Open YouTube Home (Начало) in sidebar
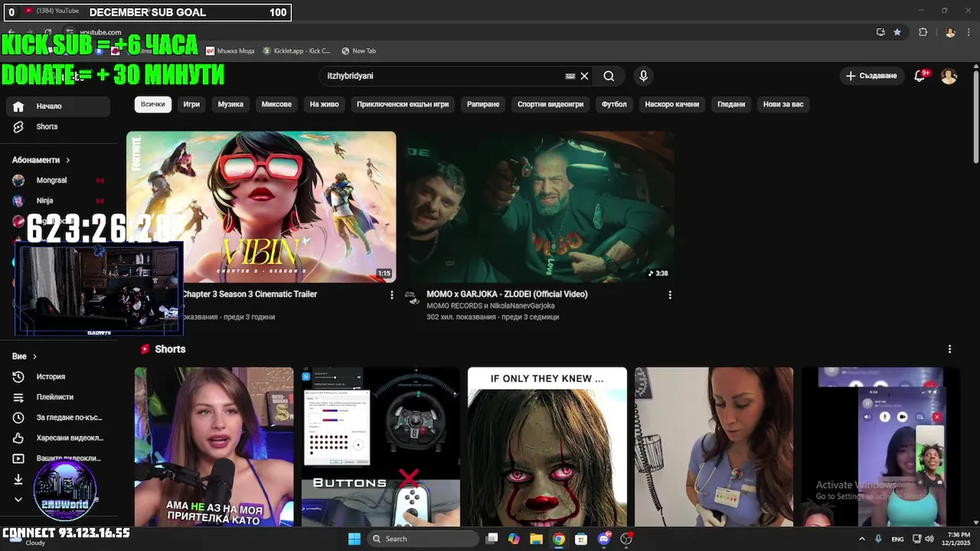Viewport: 980px width, 551px height. pos(57,106)
